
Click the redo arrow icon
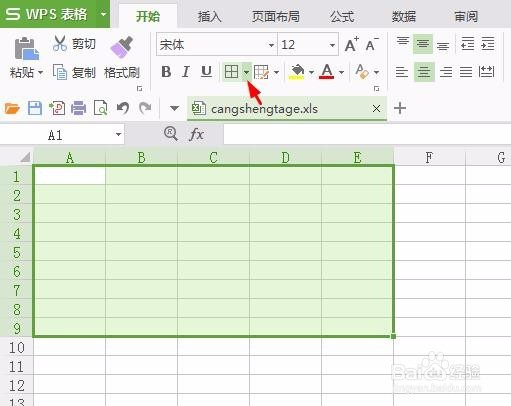click(x=145, y=108)
